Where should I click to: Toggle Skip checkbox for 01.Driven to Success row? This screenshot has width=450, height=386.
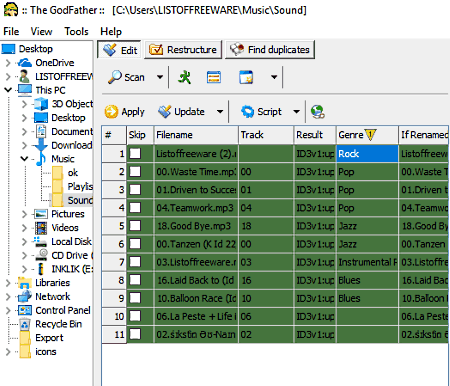click(135, 189)
